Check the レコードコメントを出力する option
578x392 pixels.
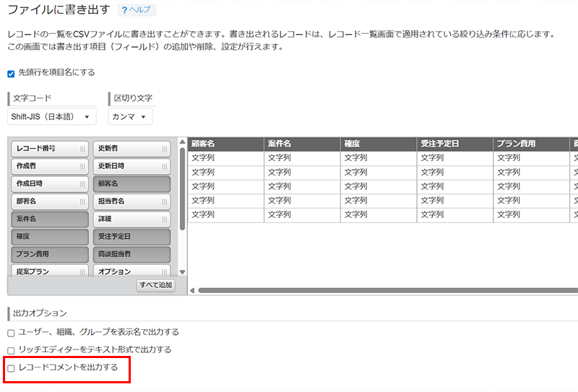pyautogui.click(x=11, y=368)
